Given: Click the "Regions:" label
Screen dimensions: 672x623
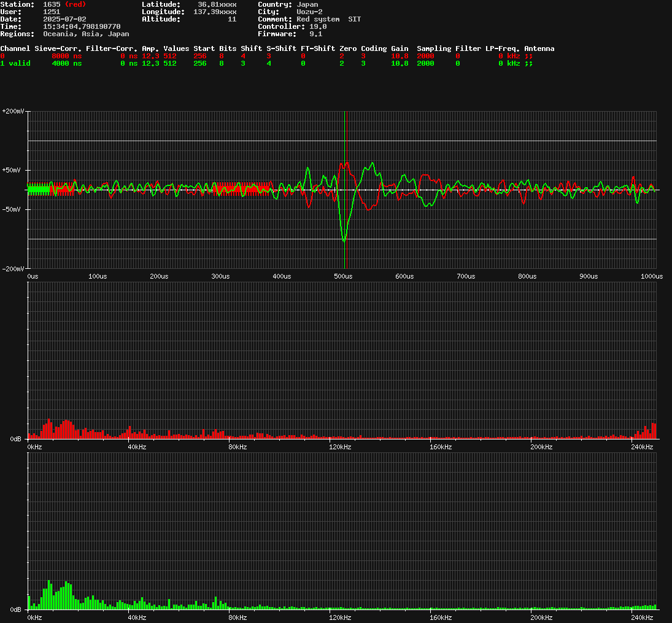Looking at the screenshot, I should click(x=17, y=34).
